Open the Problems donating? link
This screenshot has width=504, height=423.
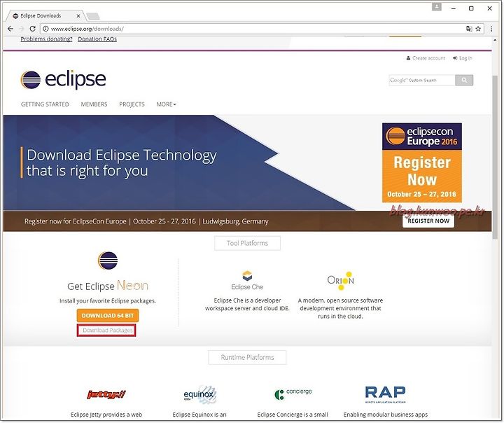tap(47, 39)
